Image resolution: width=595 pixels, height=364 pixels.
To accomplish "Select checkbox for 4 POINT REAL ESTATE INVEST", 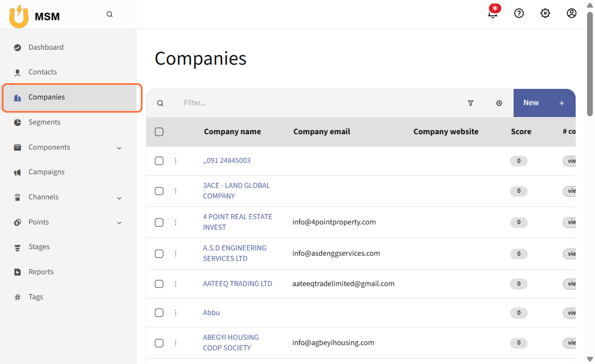I will (159, 222).
